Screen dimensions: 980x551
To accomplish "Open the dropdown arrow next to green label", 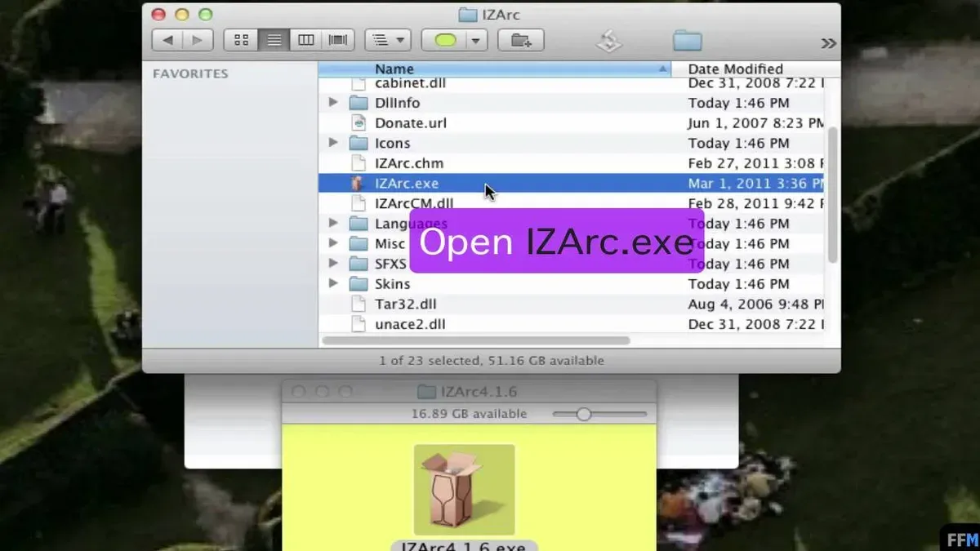I will pyautogui.click(x=477, y=40).
